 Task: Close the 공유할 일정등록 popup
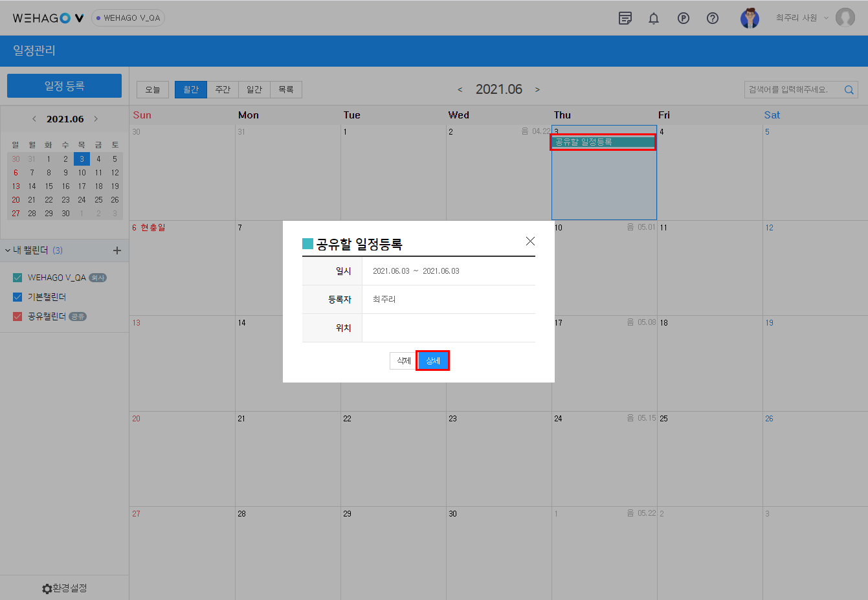coord(530,241)
